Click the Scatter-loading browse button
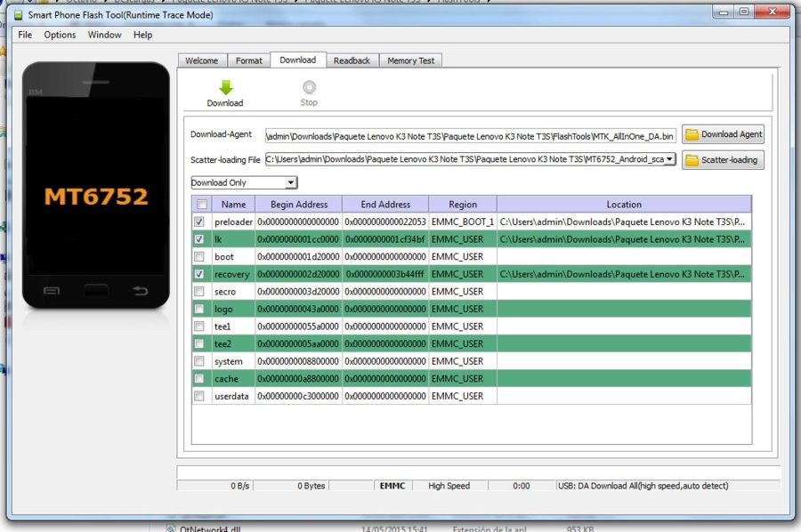Image resolution: width=801 pixels, height=532 pixels. pos(724,160)
